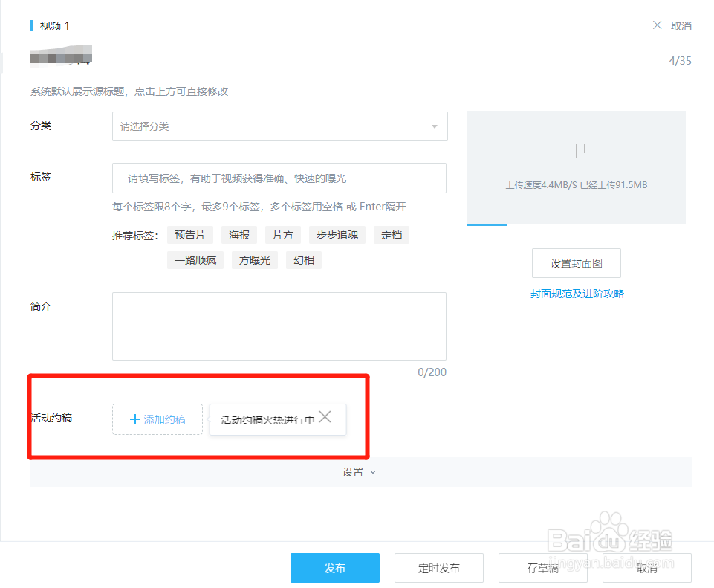The height and width of the screenshot is (588, 714).
Task: Click the 4/35 title character counter
Action: point(680,60)
